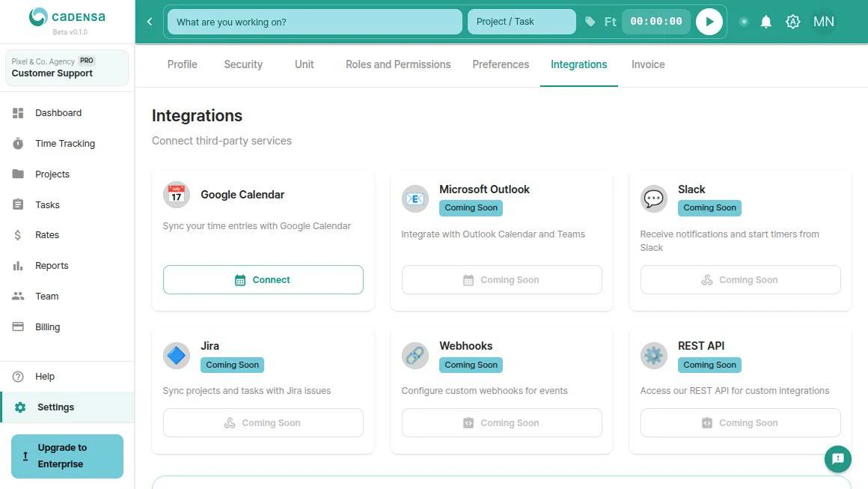The width and height of the screenshot is (868, 489).
Task: Connect Google Calendar
Action: pos(263,279)
